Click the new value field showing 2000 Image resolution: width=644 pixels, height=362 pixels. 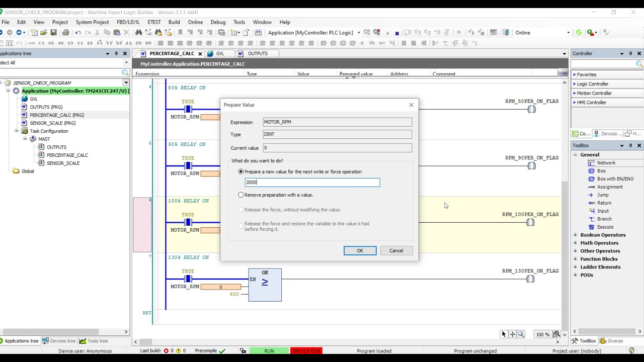(x=312, y=183)
